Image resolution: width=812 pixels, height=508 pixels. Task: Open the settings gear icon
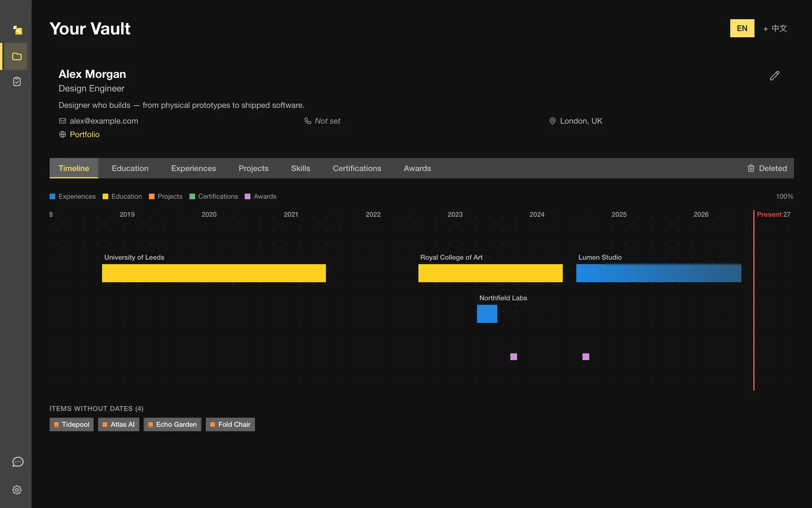[17, 490]
